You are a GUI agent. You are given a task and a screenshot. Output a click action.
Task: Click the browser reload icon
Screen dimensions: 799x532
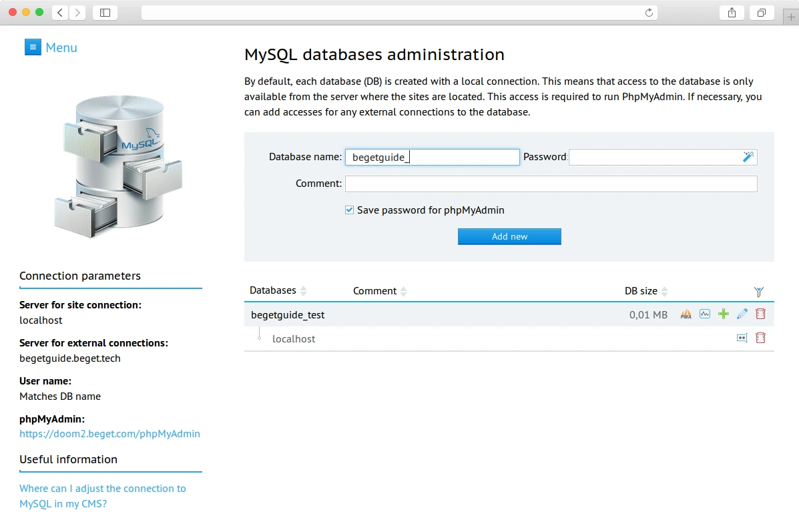[647, 11]
